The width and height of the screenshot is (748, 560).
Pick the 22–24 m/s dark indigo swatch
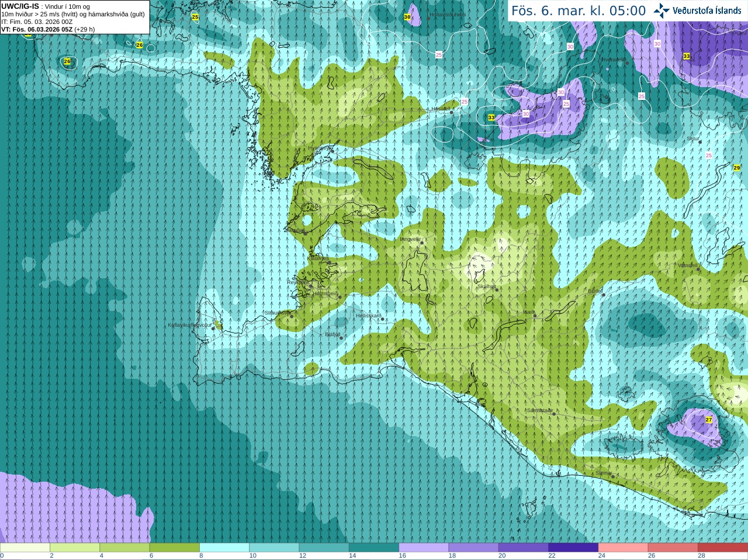pos(573,548)
